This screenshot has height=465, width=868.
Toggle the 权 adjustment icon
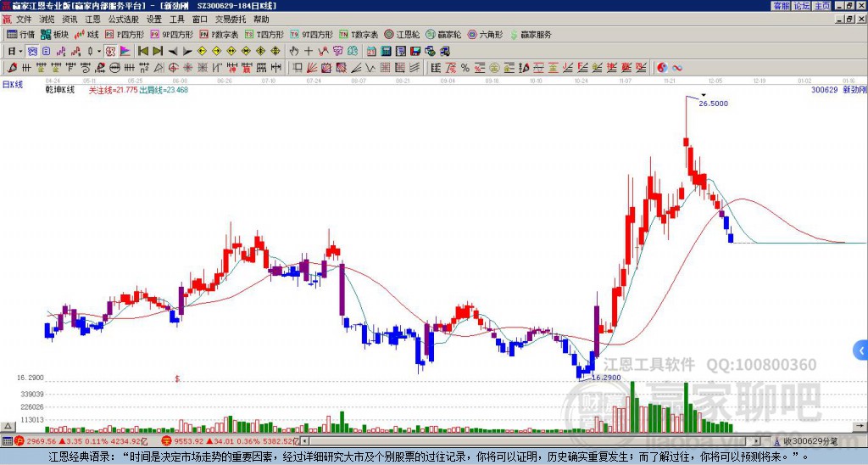tap(110, 51)
